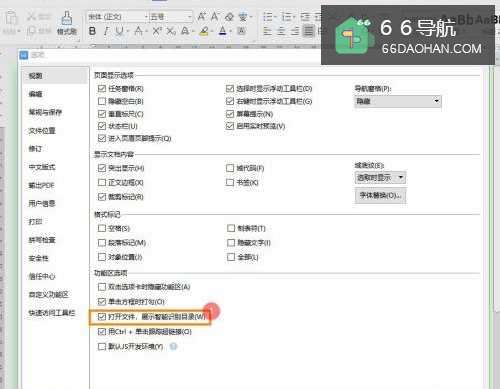Click help icon beside 默认JS开发环境
The height and width of the screenshot is (389, 500).
click(x=173, y=347)
